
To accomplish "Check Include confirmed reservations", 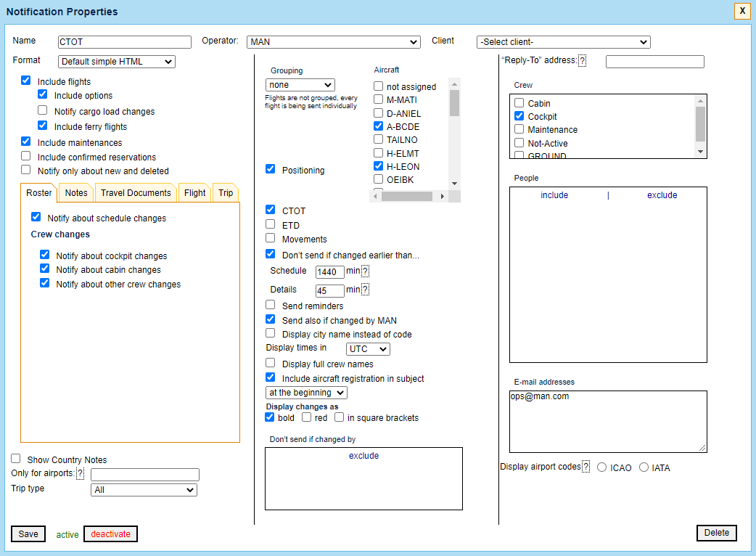I will click(x=26, y=156).
